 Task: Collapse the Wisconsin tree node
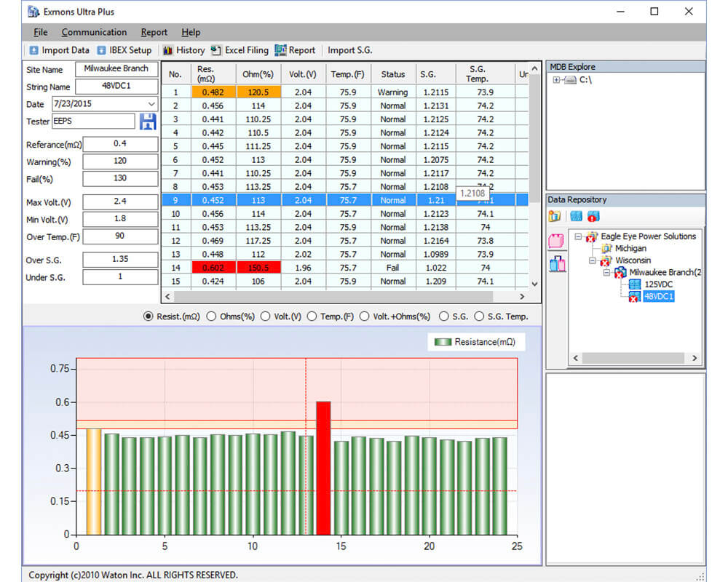(x=593, y=261)
